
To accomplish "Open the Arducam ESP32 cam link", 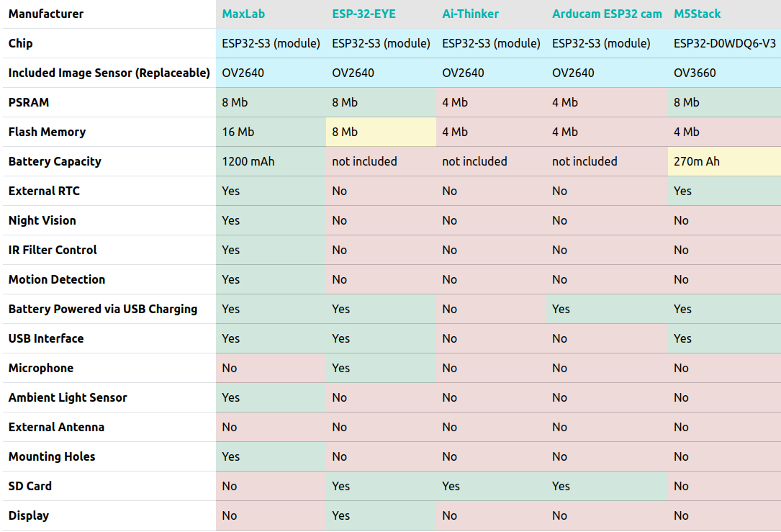I will (x=607, y=14).
